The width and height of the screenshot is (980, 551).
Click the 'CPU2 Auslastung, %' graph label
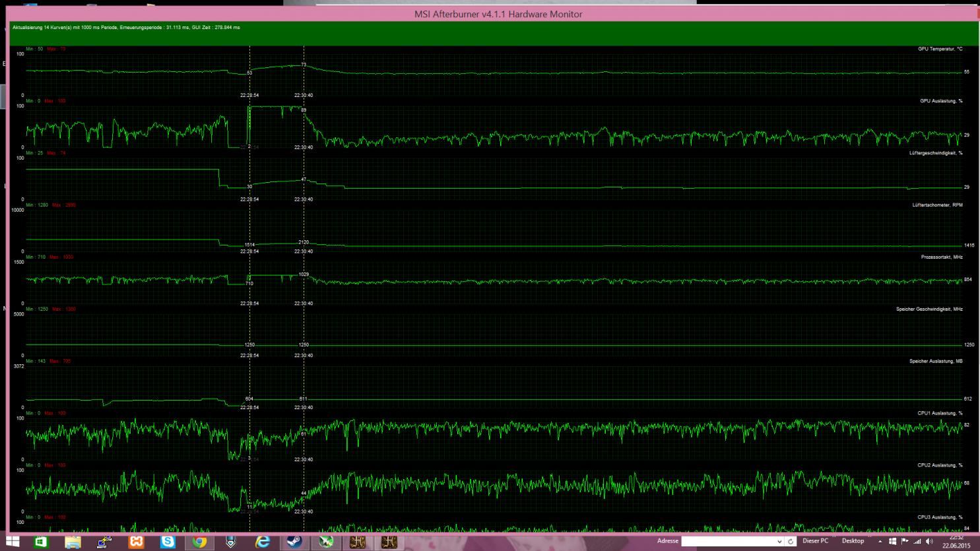(940, 466)
